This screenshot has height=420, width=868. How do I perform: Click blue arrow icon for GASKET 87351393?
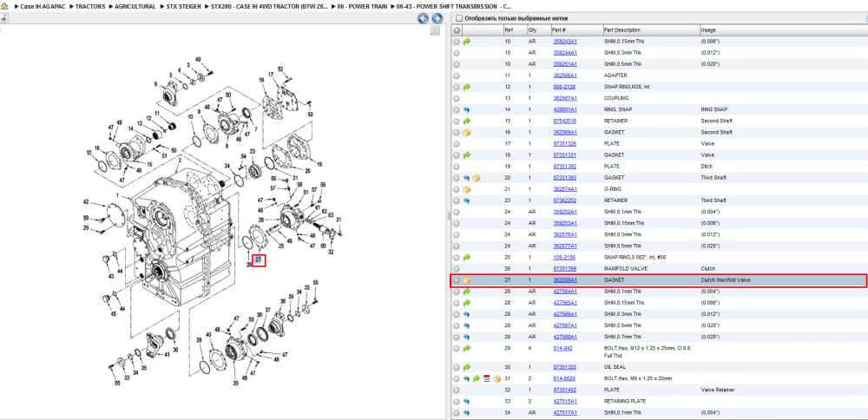click(467, 178)
